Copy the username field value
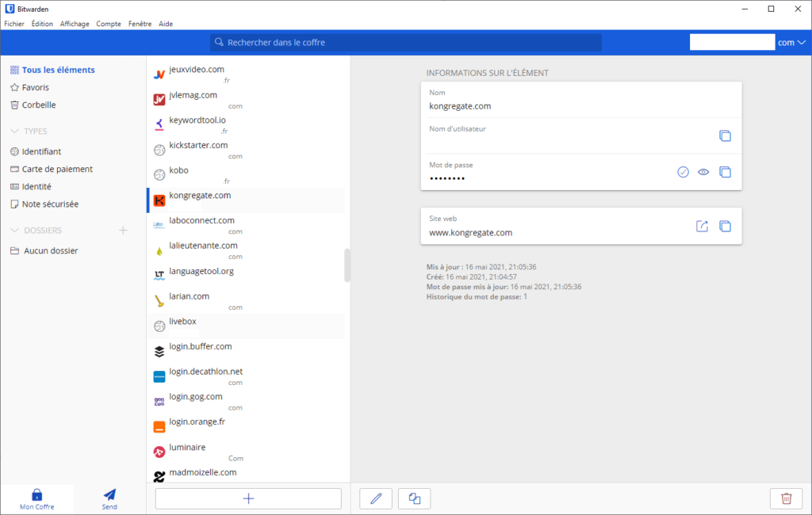812x515 pixels. 725,135
